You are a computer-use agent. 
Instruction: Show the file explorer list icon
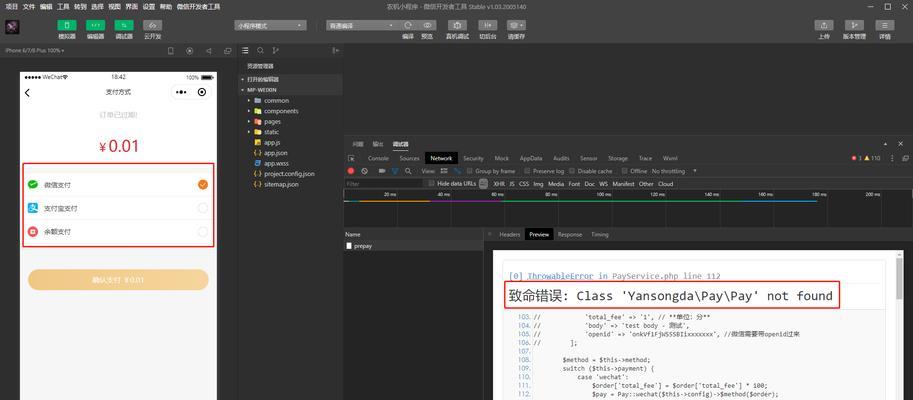245,51
